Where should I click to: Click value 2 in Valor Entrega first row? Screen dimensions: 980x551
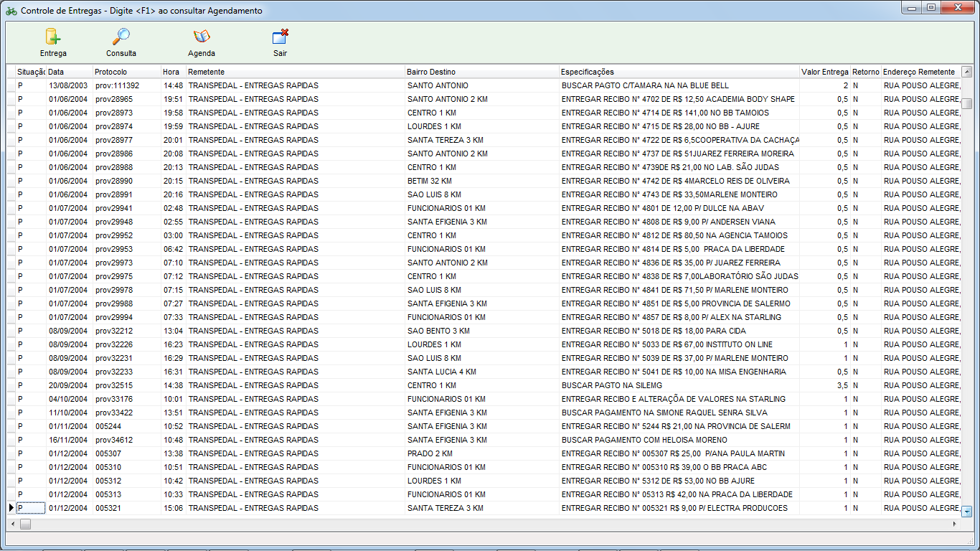click(x=825, y=85)
